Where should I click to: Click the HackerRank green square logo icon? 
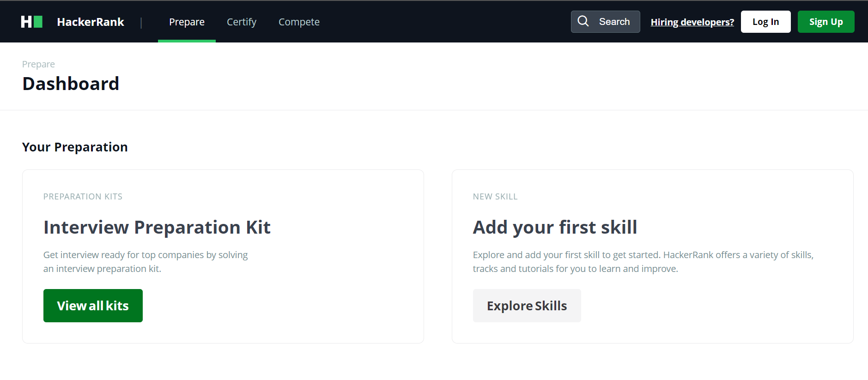31,22
